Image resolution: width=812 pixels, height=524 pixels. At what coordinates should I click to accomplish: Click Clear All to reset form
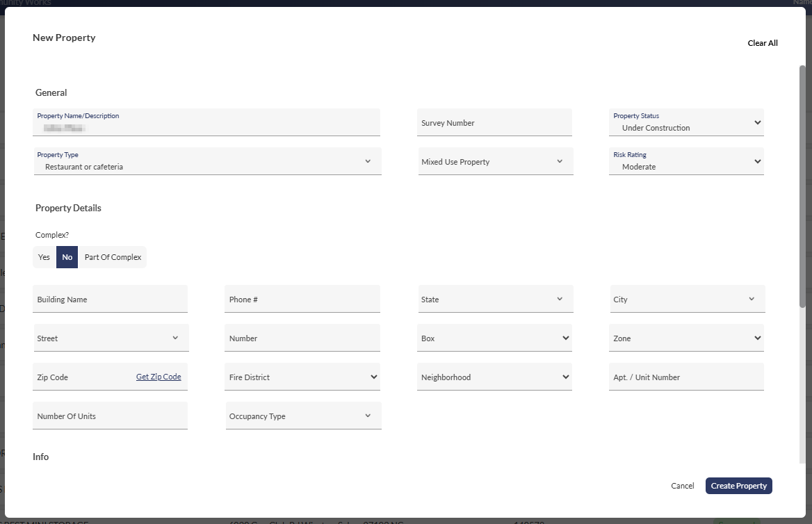tap(762, 43)
